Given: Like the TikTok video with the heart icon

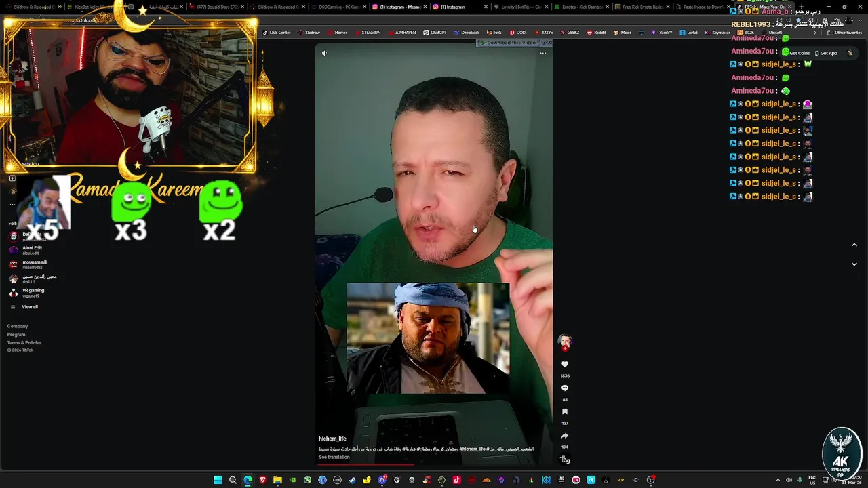Looking at the screenshot, I should [565, 365].
